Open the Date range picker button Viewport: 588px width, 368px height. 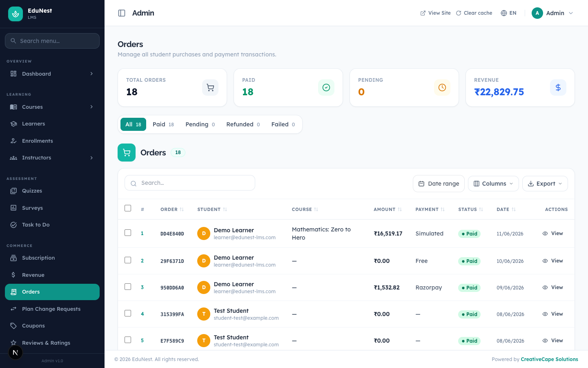point(439,184)
